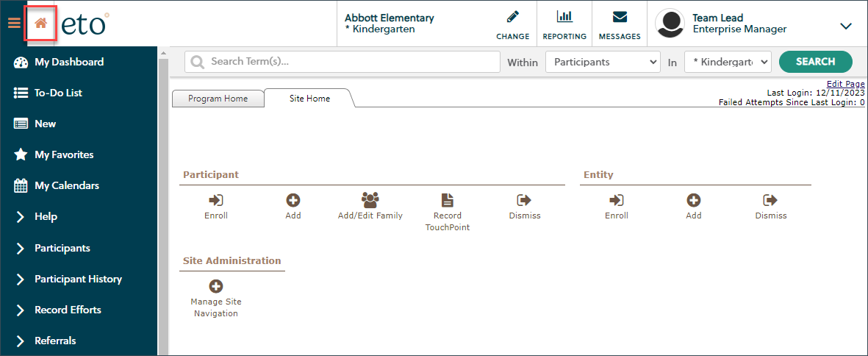This screenshot has width=868, height=356.
Task: Click Participant Dismiss icon
Action: click(x=524, y=200)
